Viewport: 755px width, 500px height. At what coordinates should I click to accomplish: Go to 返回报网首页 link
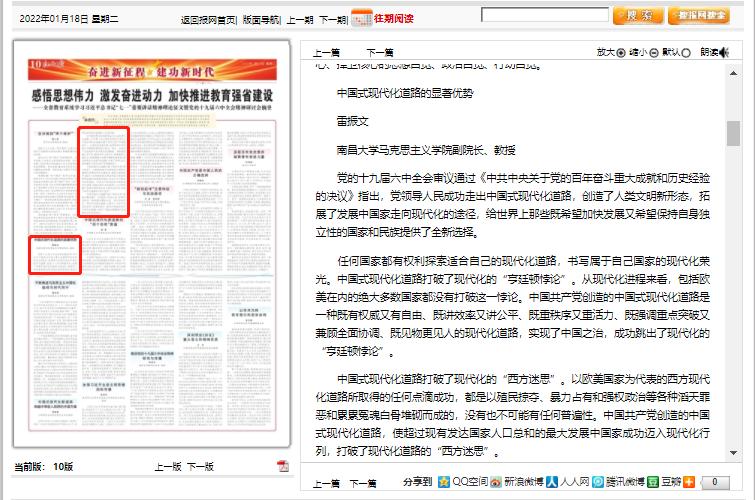208,20
